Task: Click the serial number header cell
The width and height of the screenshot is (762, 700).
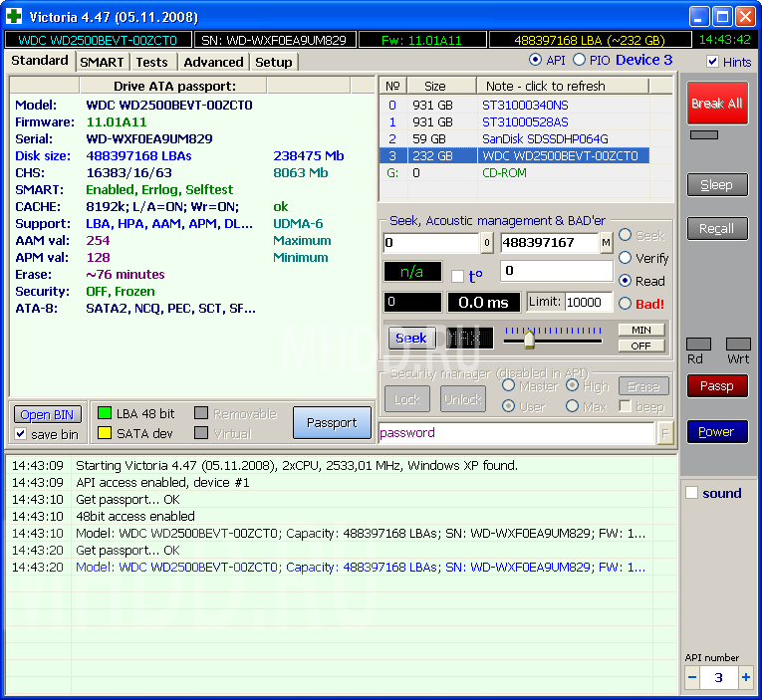Action: [x=275, y=40]
